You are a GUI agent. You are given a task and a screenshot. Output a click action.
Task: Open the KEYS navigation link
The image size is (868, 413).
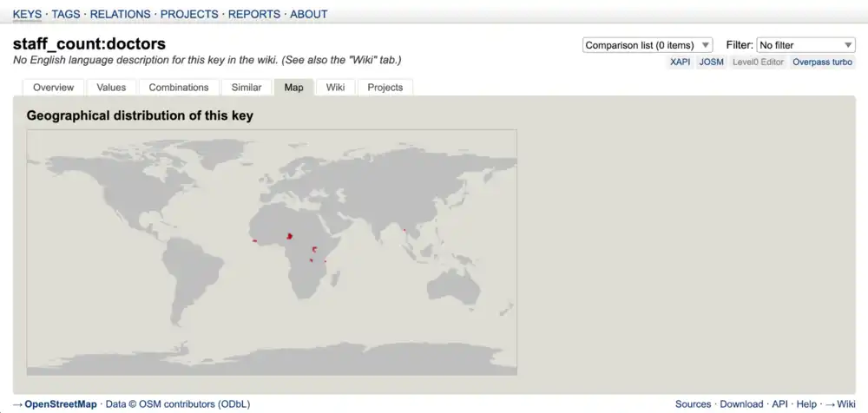pyautogui.click(x=27, y=14)
